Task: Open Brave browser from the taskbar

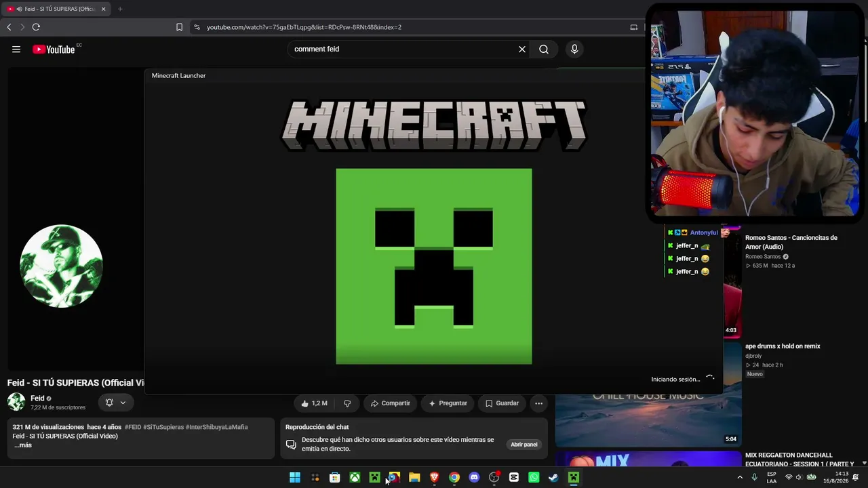Action: pyautogui.click(x=434, y=477)
